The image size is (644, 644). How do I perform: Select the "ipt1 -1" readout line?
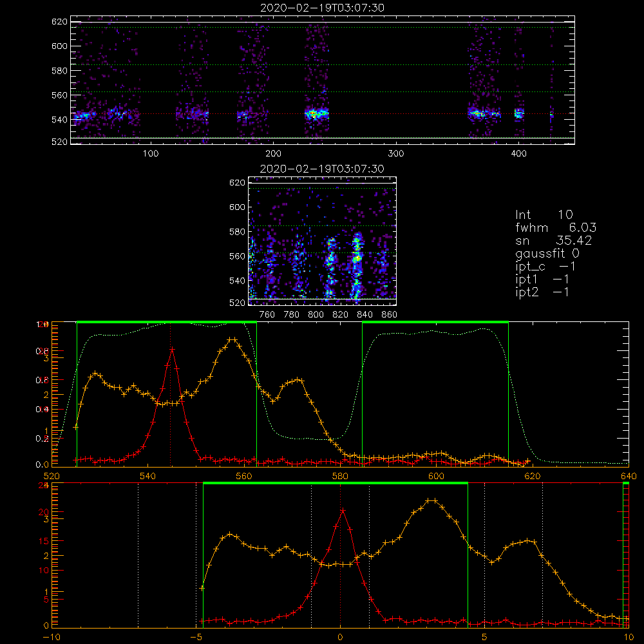(x=542, y=279)
